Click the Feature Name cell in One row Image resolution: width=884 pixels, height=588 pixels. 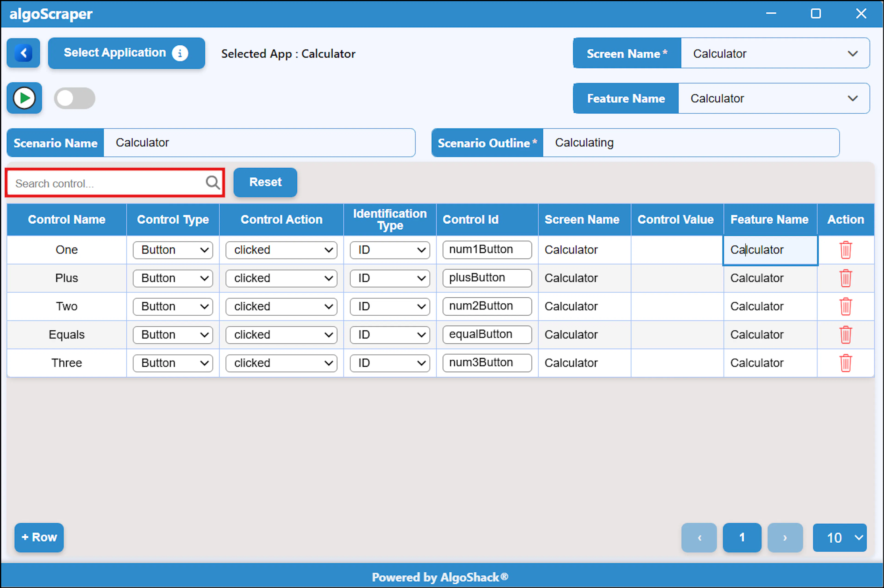770,250
